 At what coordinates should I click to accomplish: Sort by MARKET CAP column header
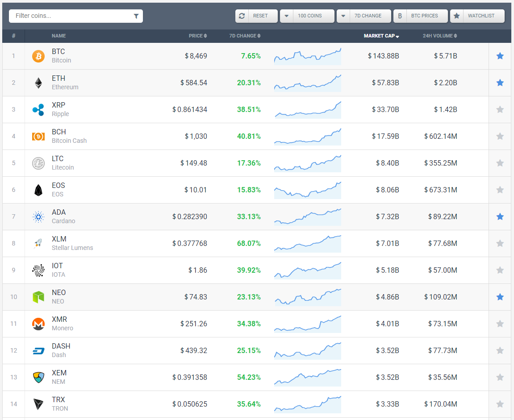pos(381,36)
